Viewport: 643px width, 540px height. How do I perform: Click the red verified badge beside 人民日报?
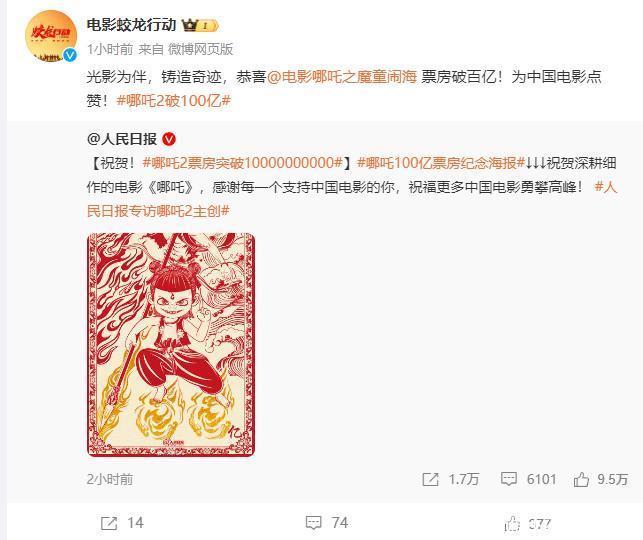(169, 139)
